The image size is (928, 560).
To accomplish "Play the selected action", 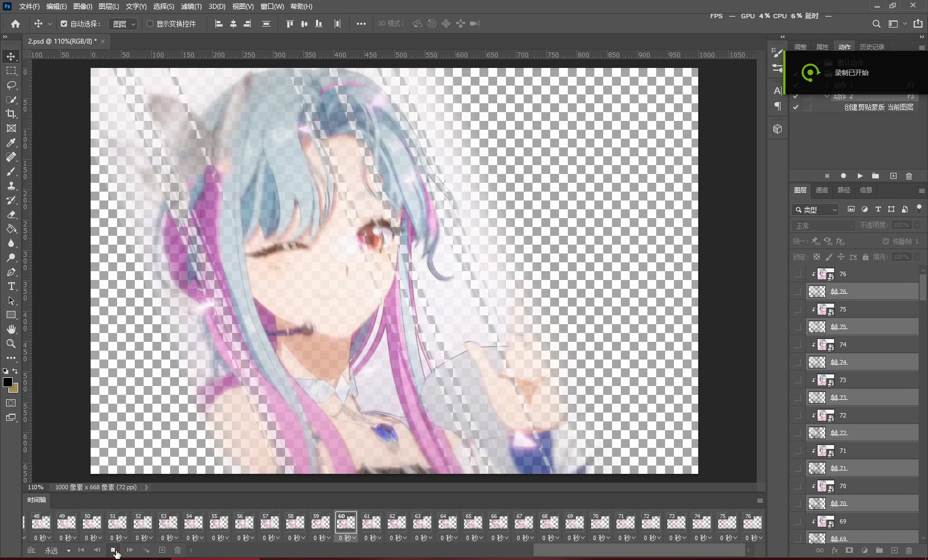I will point(860,176).
